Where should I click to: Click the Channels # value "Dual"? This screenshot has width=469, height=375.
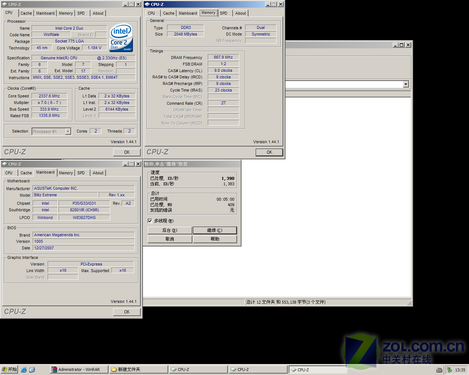click(261, 27)
